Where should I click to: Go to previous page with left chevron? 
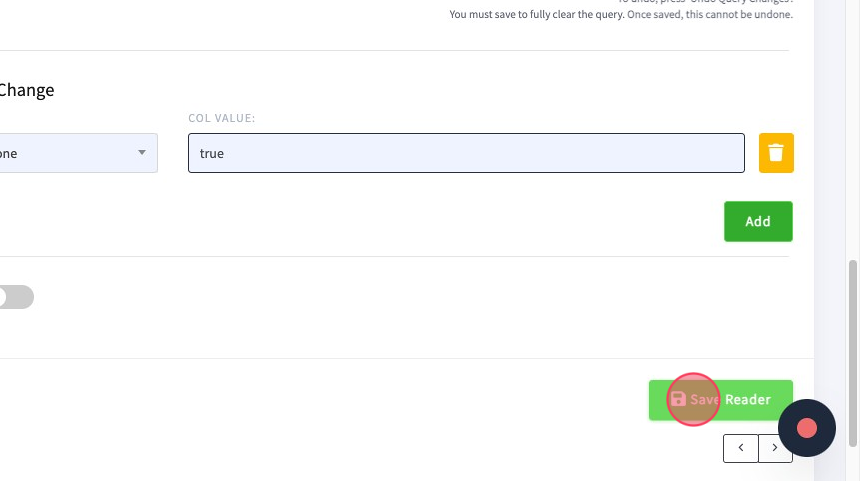click(740, 448)
